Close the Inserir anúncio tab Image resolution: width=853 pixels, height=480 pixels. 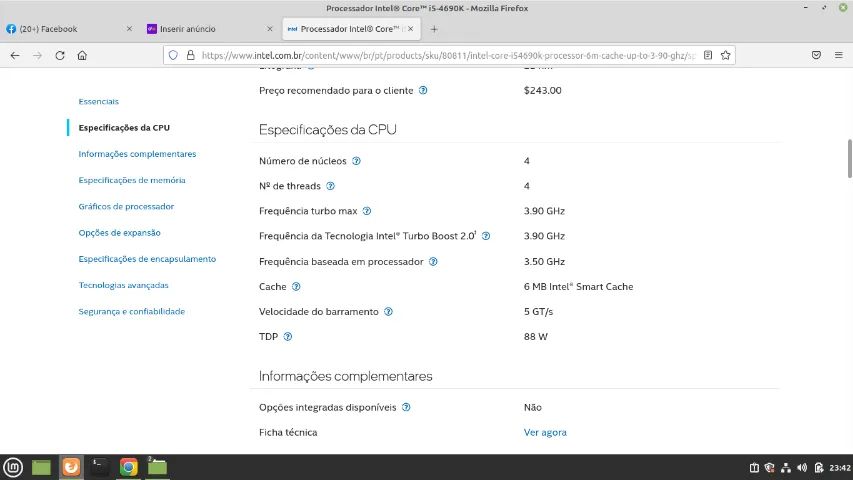click(269, 29)
